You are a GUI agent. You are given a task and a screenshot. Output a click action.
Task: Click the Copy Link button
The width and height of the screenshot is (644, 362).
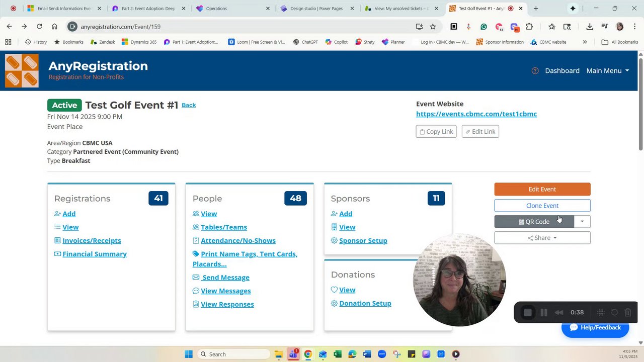(436, 132)
